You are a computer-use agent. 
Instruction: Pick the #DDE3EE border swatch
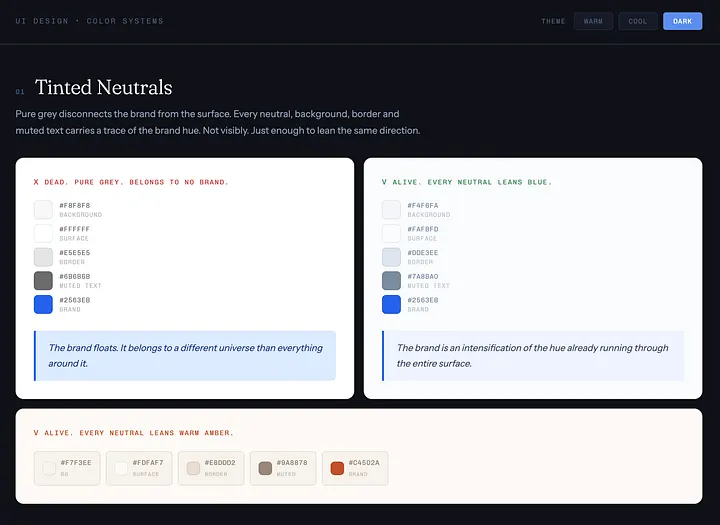click(x=391, y=257)
